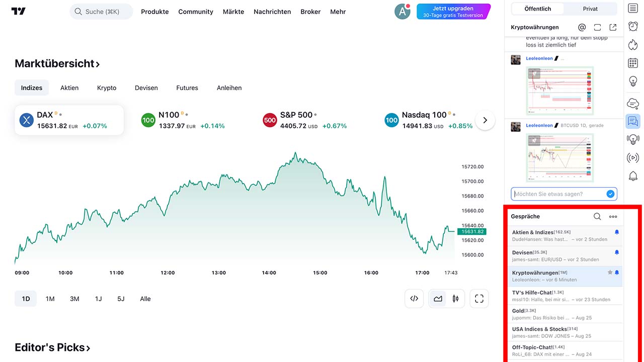Set chart range to 1D
The image size is (644, 362).
pos(26,299)
